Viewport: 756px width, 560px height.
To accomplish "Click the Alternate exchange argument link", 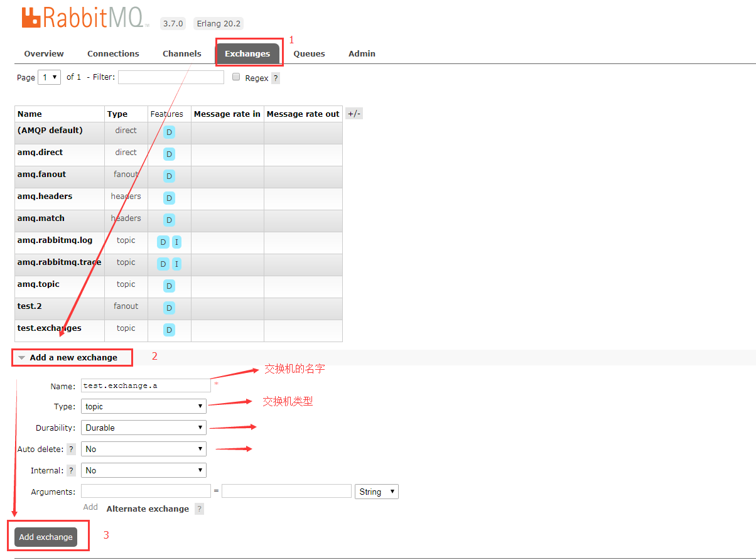I will 148,509.
